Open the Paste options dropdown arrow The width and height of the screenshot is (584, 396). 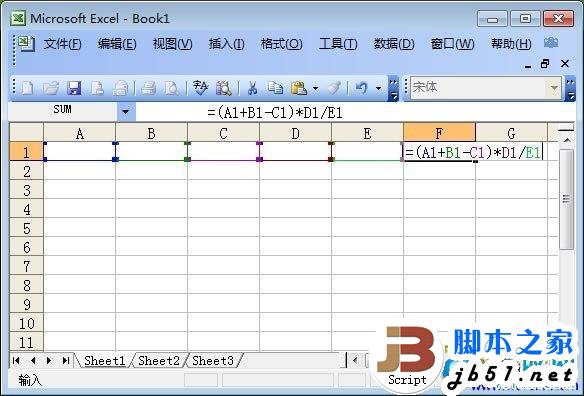[x=315, y=89]
